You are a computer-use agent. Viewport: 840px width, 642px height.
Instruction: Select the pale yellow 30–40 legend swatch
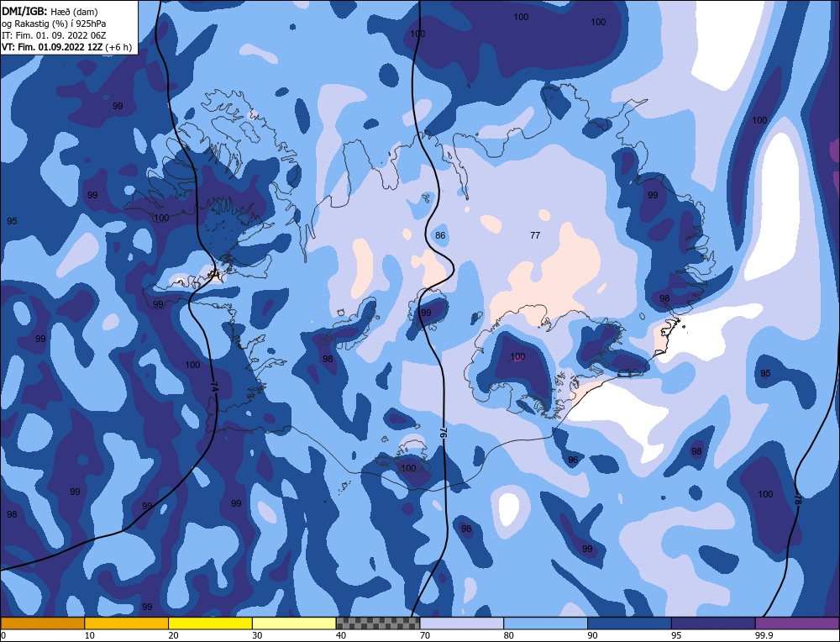(x=294, y=624)
